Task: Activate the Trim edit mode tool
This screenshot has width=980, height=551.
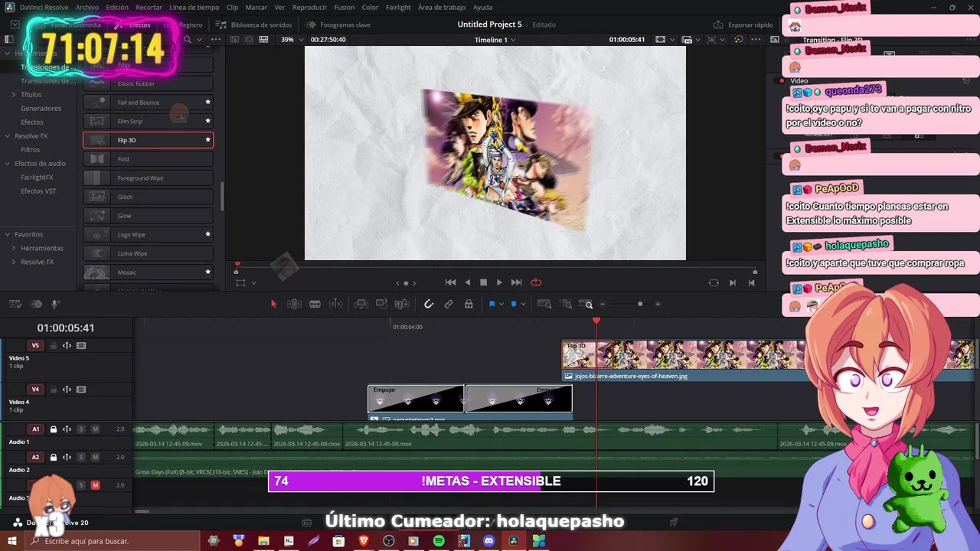Action: click(x=294, y=304)
